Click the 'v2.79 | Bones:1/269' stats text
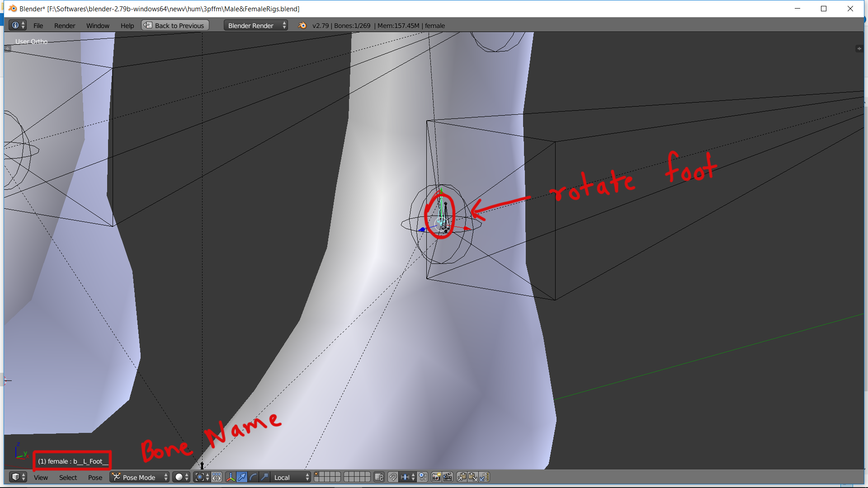The height and width of the screenshot is (488, 868). [x=341, y=26]
